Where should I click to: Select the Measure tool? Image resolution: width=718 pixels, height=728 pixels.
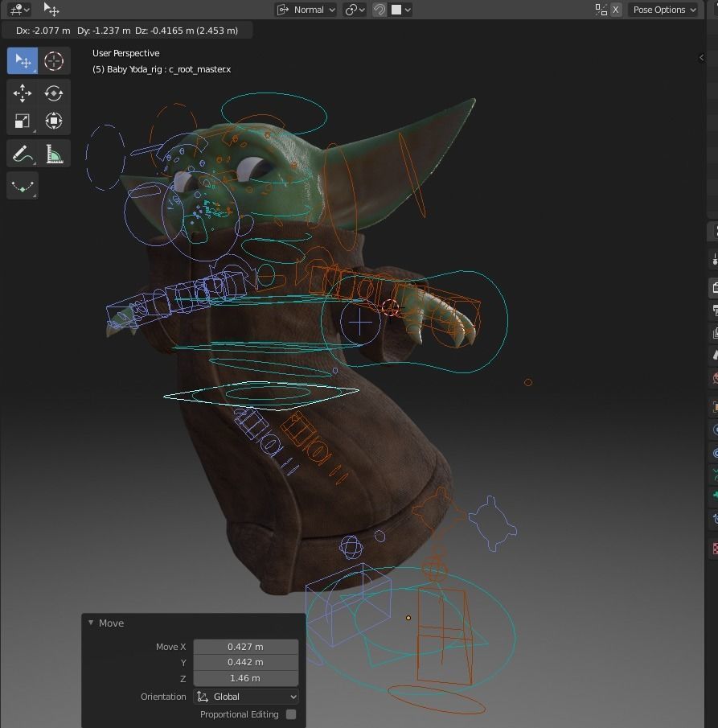point(54,154)
